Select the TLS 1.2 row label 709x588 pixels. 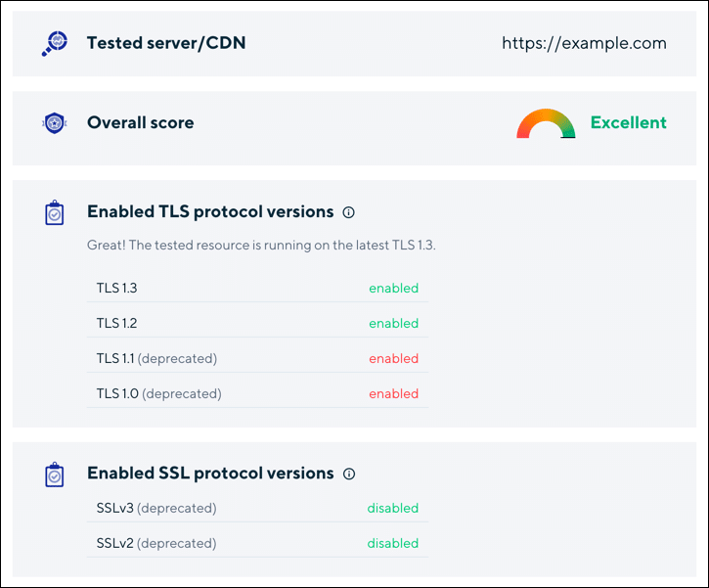coord(116,324)
